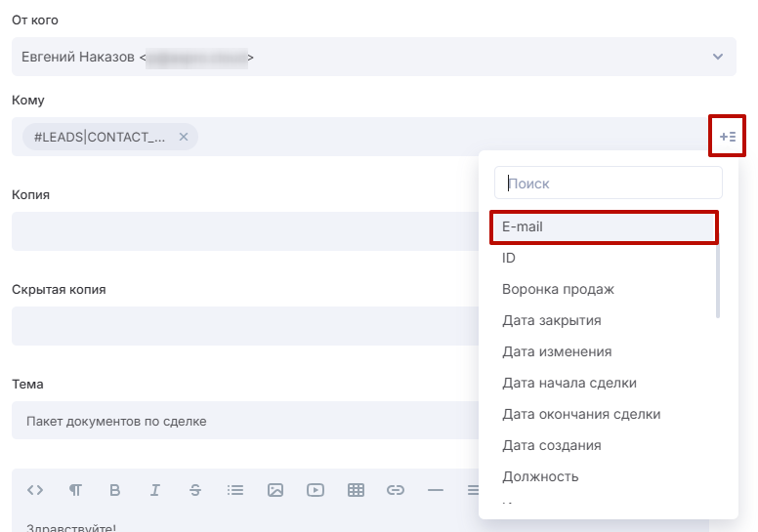Insert an image into the email
The image size is (758, 532).
[x=275, y=490]
